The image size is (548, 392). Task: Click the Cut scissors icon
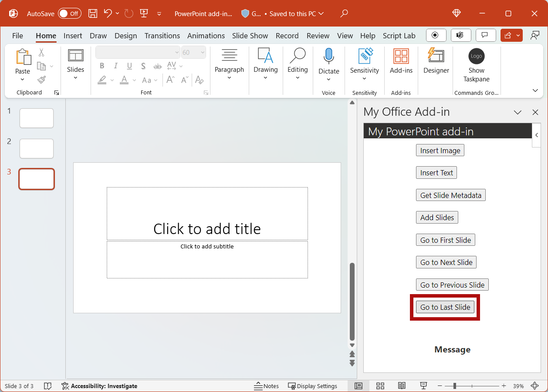tap(41, 53)
